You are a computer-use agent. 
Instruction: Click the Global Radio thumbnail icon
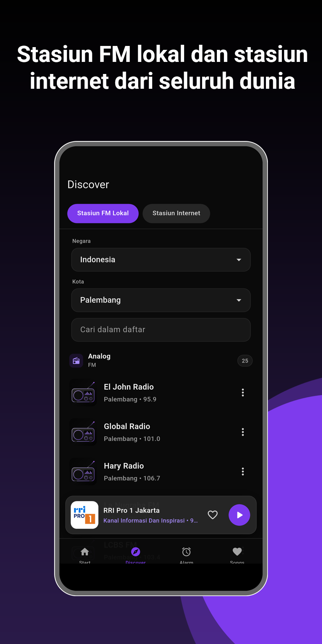pos(83,432)
